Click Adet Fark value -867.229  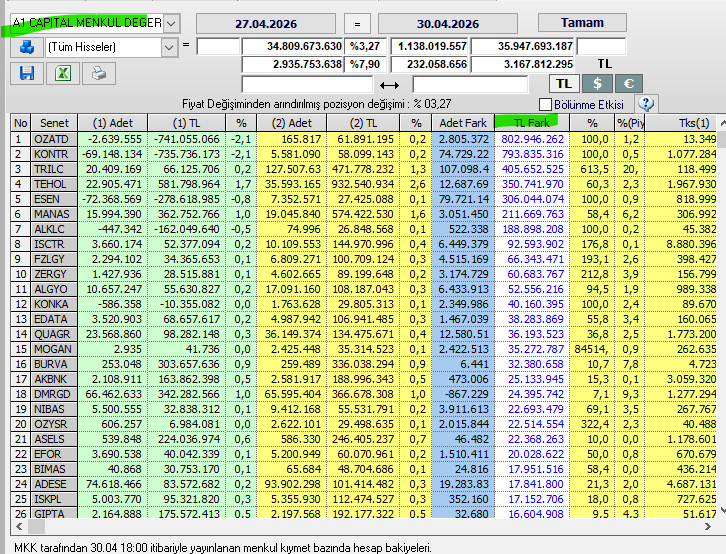pos(463,394)
